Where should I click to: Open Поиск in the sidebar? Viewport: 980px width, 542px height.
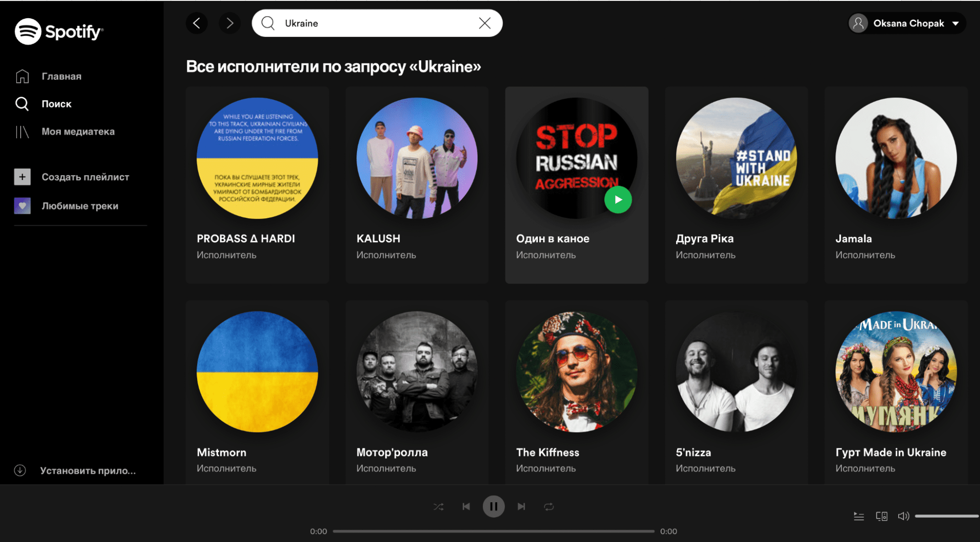tap(56, 104)
